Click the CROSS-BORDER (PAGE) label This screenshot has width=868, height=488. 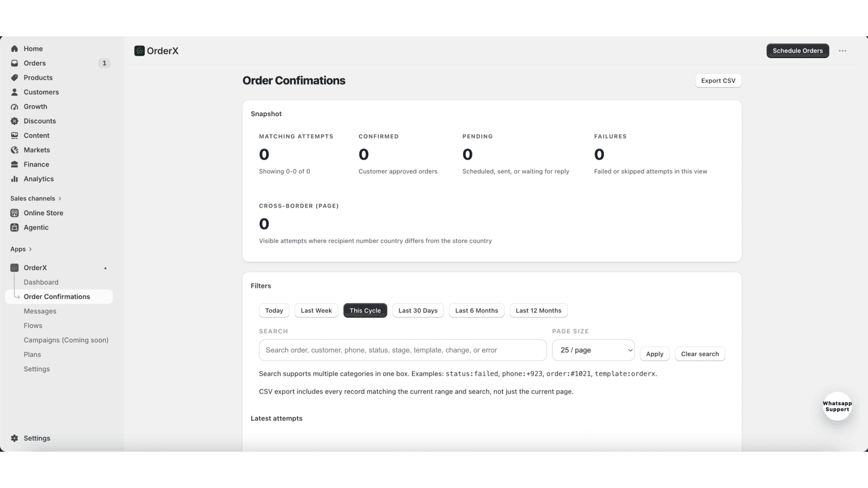coord(299,206)
